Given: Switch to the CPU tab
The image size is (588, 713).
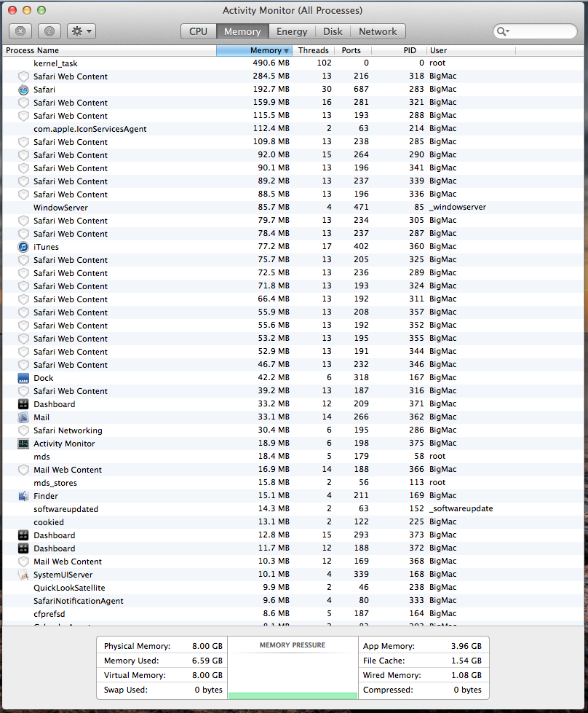Looking at the screenshot, I should [x=198, y=31].
